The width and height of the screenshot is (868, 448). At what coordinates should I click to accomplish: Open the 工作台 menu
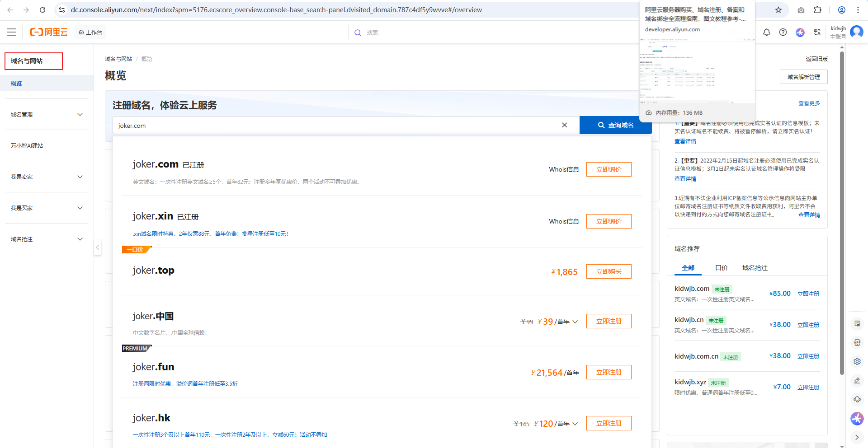point(90,32)
